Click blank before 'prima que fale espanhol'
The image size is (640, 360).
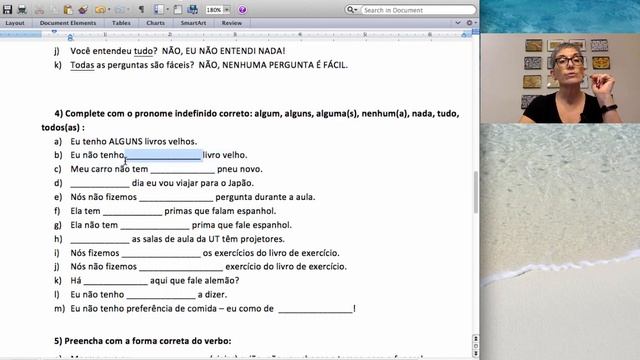pyautogui.click(x=155, y=225)
